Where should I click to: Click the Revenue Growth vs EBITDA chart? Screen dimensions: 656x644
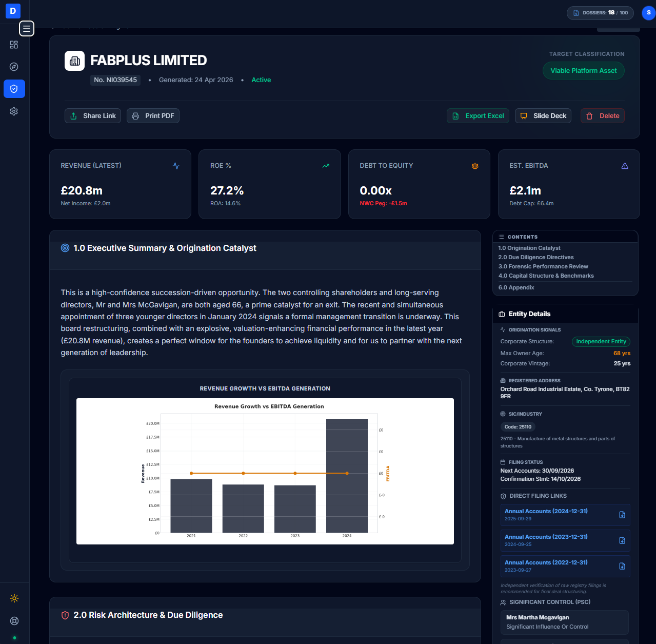click(265, 471)
